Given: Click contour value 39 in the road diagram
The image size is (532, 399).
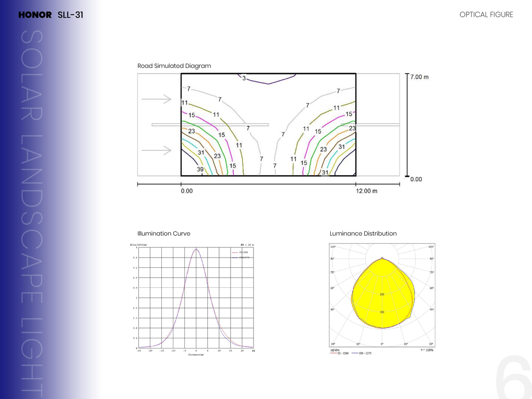Looking at the screenshot, I should point(200,169).
